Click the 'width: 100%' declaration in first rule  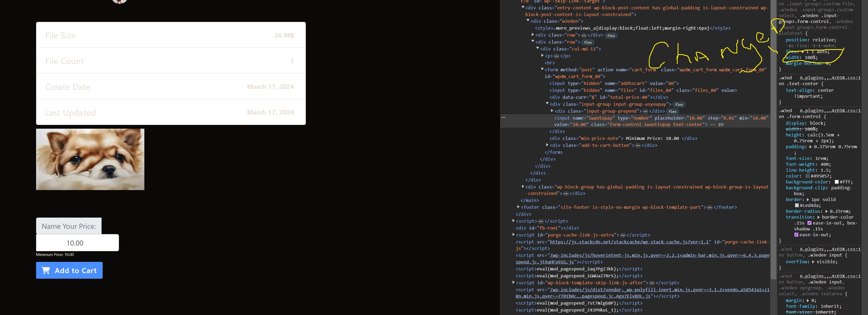point(802,58)
